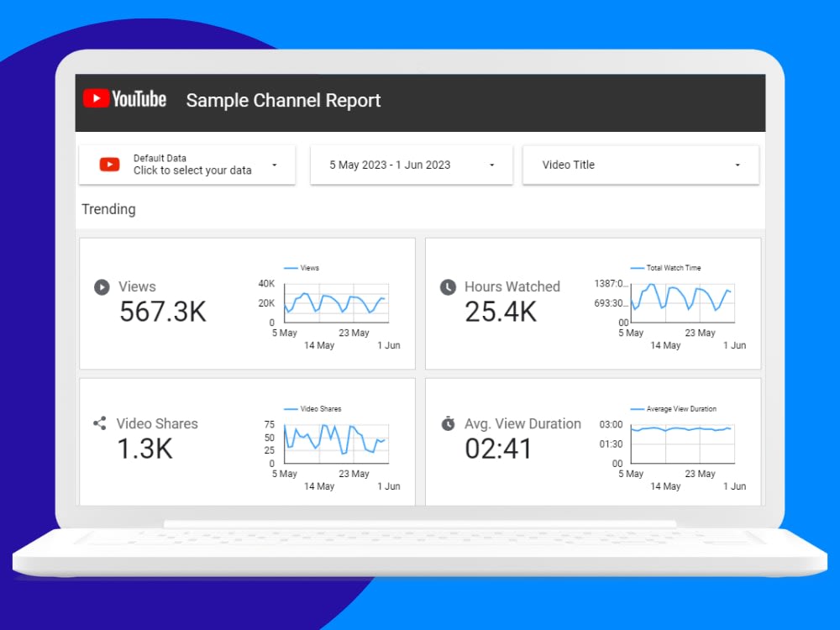
Task: Select the Trending section label
Action: (x=108, y=209)
